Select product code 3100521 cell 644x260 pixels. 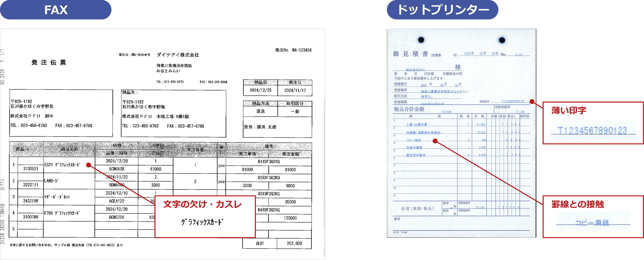coord(31,169)
